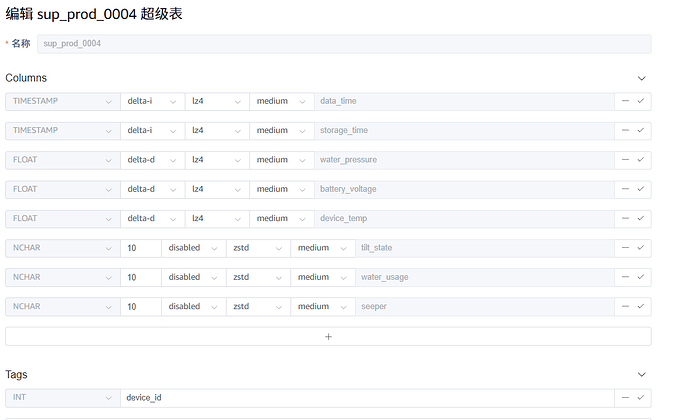Open medium level dropdown for battery_voltage
Viewport: 690px width, 420px height.
(282, 189)
